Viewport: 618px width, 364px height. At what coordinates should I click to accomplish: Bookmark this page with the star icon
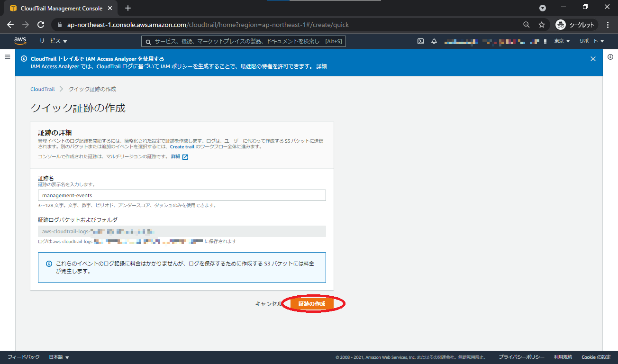click(542, 25)
